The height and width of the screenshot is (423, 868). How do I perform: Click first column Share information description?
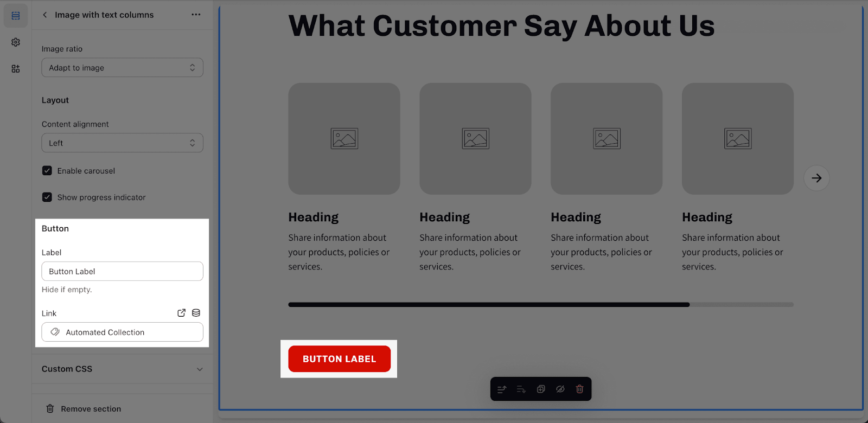339,252
